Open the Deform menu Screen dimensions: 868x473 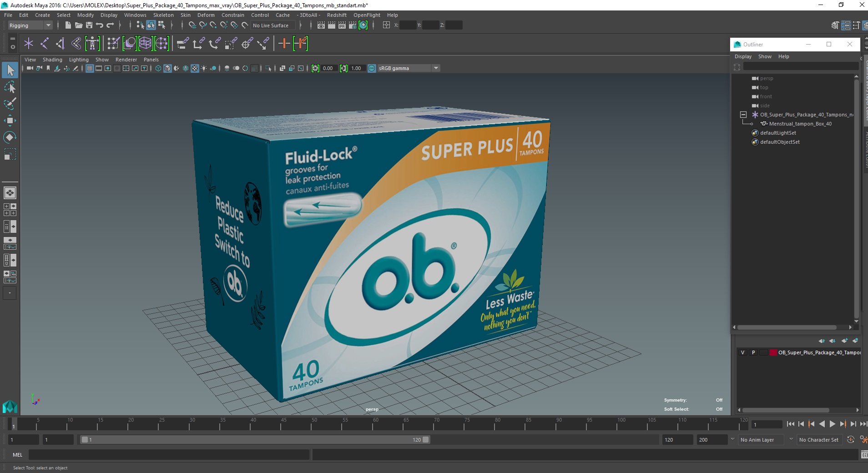coord(206,15)
